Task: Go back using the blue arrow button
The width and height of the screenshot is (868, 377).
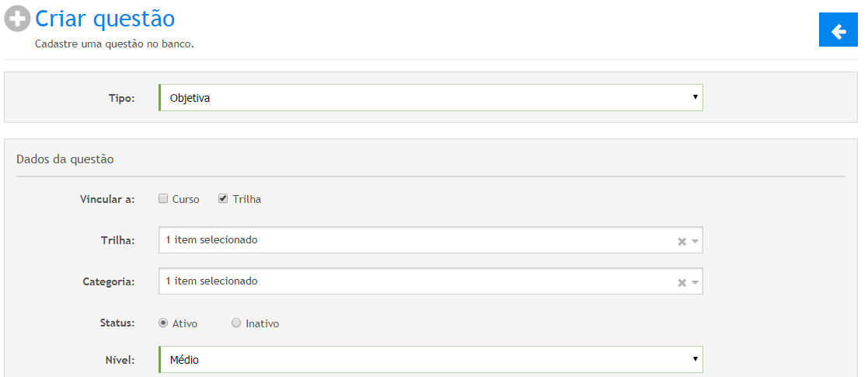Action: 838,31
